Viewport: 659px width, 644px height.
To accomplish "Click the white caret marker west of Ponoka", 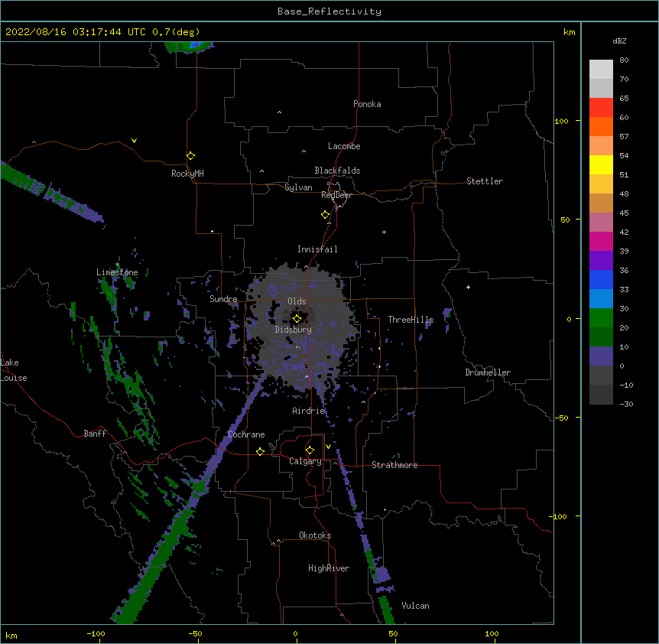I will pyautogui.click(x=280, y=112).
